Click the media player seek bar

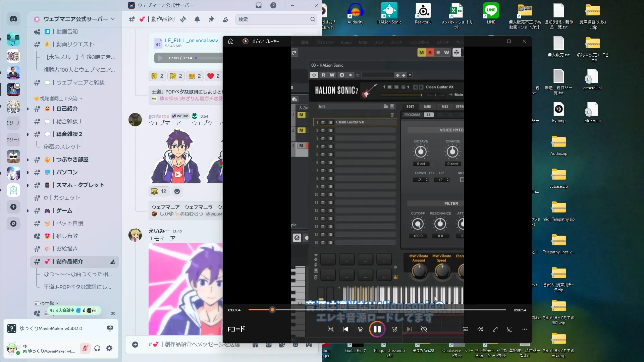pyautogui.click(x=377, y=310)
